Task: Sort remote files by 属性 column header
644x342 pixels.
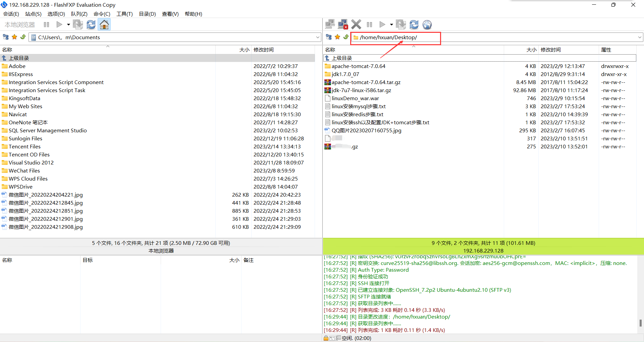Action: [618, 50]
